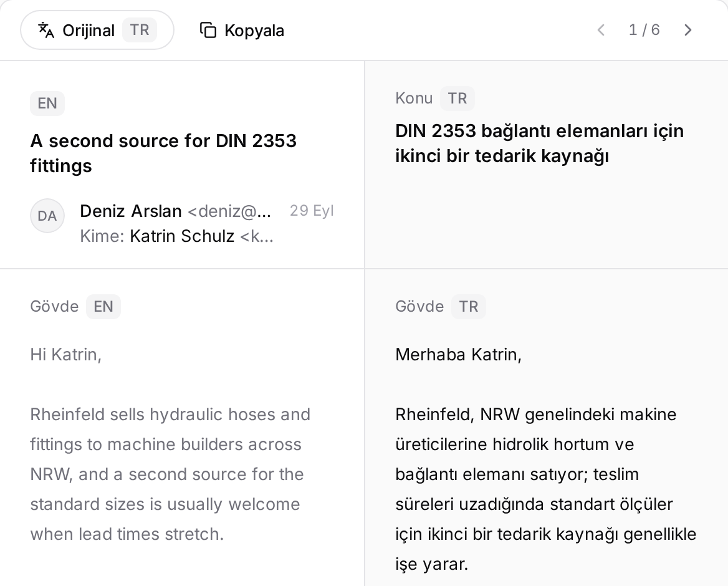Select subject "A second source for DIN 2353 fittings"
The image size is (728, 586).
tap(163, 153)
